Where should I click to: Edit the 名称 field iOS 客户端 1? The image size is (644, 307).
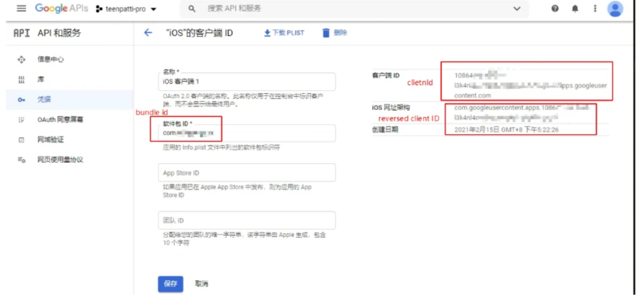(247, 82)
